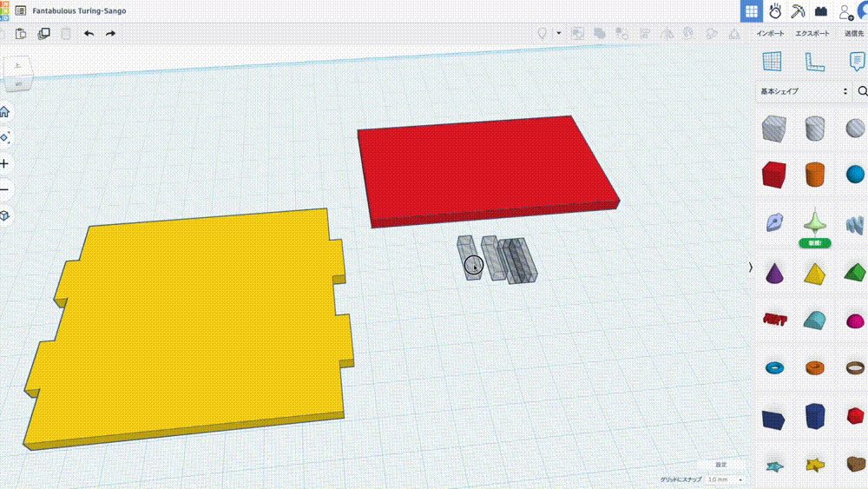Click the redo arrow in the toolbar
This screenshot has height=489, width=868.
(110, 33)
